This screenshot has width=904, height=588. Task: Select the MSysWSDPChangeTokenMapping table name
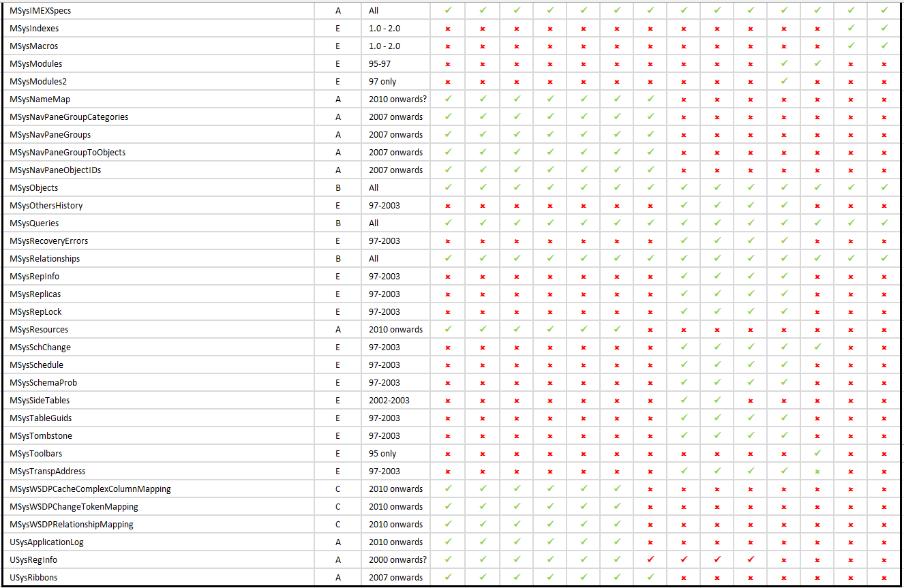click(x=74, y=507)
